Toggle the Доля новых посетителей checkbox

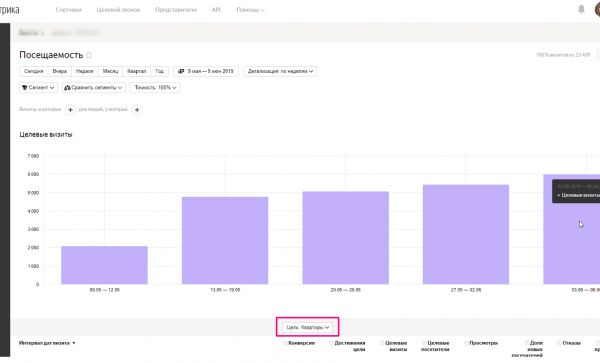tap(527, 343)
